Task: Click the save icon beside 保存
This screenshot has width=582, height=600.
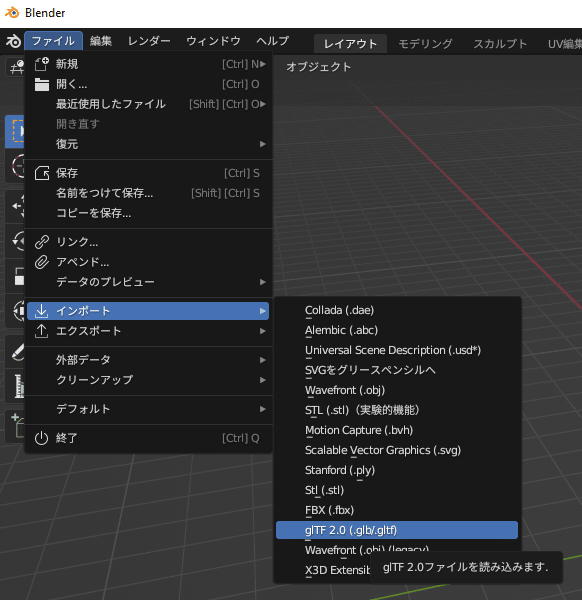Action: pyautogui.click(x=42, y=173)
